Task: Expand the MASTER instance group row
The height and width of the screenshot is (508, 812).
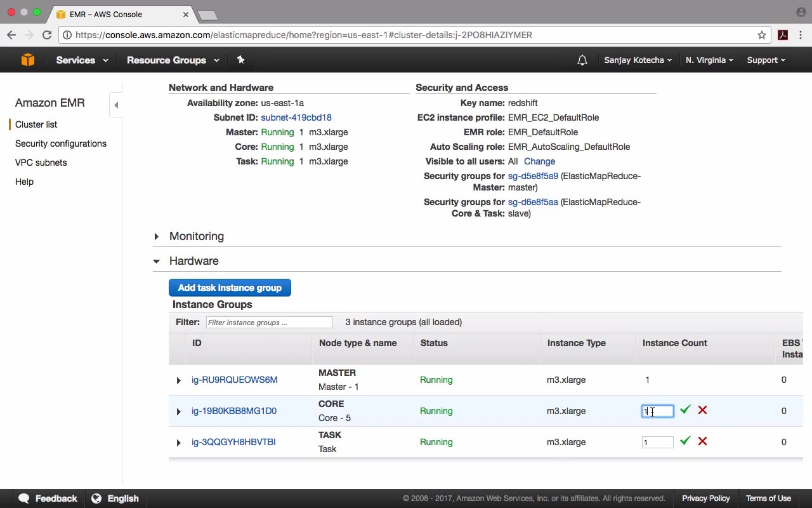Action: [x=178, y=380]
